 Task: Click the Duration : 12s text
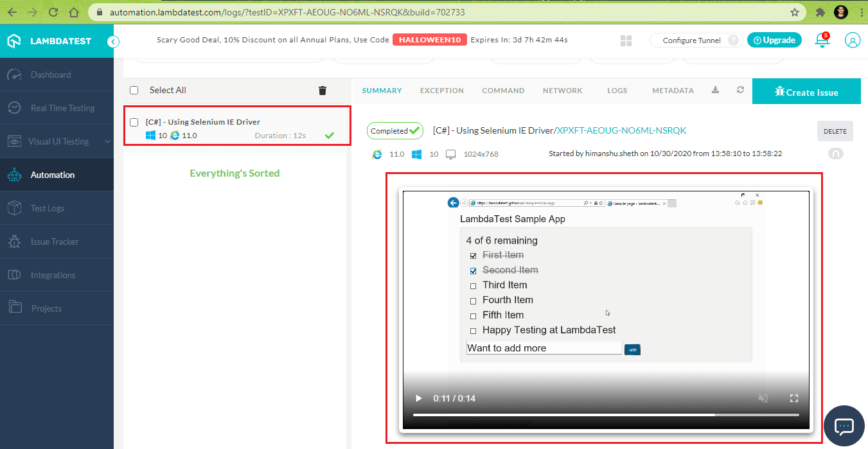280,136
